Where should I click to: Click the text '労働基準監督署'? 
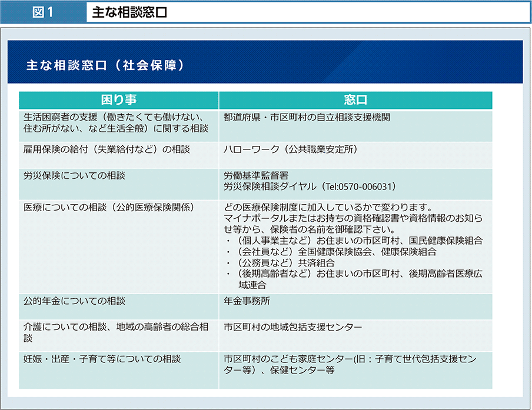pyautogui.click(x=256, y=175)
